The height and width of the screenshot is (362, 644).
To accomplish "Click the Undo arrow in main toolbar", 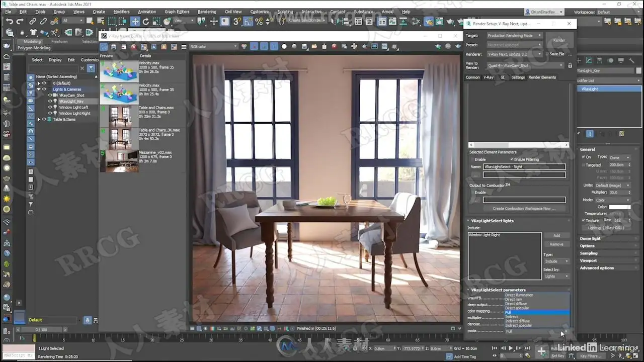I will 9,22.
